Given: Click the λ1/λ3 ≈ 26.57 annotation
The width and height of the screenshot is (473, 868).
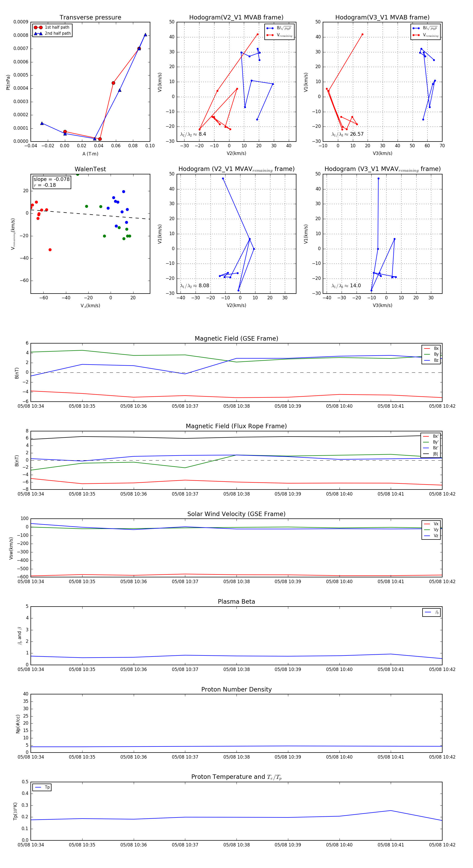Looking at the screenshot, I should coord(347,134).
